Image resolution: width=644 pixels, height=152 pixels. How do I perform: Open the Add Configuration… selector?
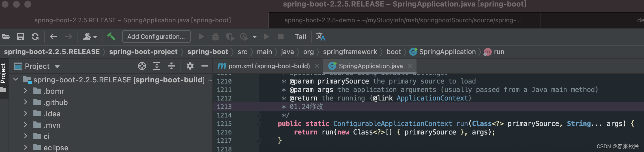click(x=156, y=37)
